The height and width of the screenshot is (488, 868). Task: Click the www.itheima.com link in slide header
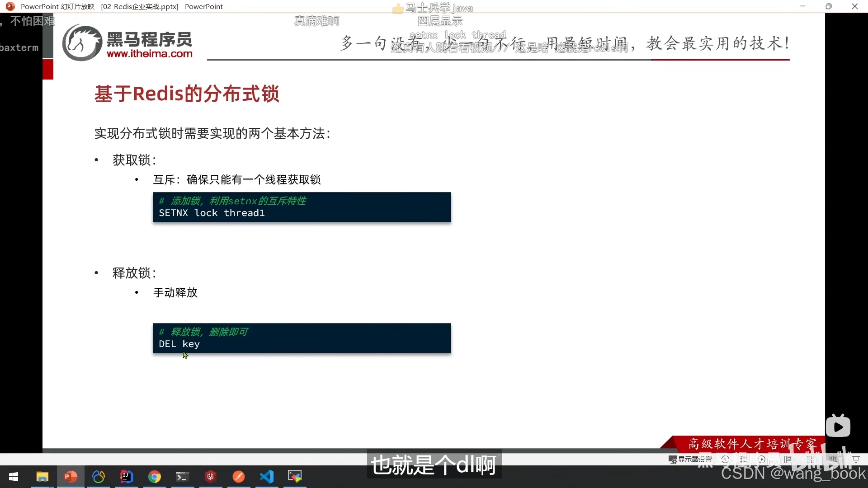point(149,54)
